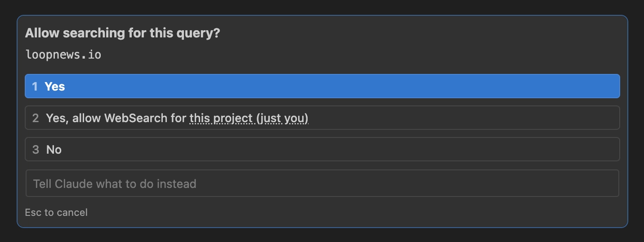644x242 pixels.
Task: Click the query text "loopnews.io"
Action: [x=63, y=55]
